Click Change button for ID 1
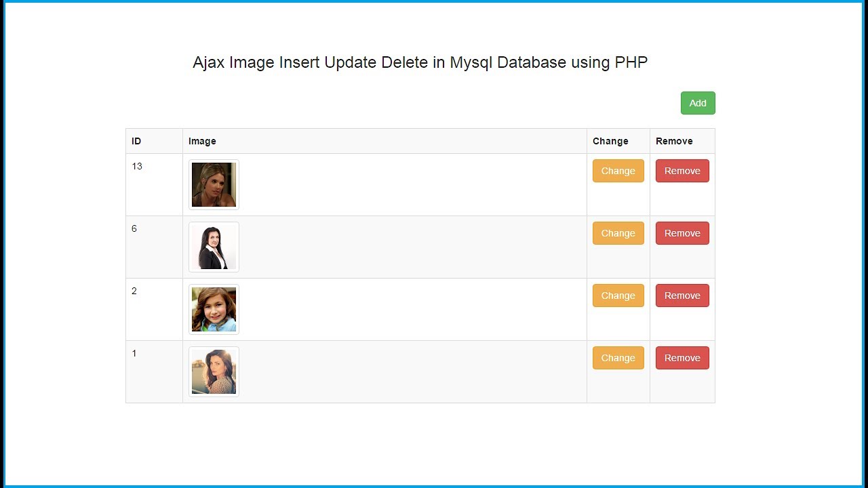868x488 pixels. (618, 358)
